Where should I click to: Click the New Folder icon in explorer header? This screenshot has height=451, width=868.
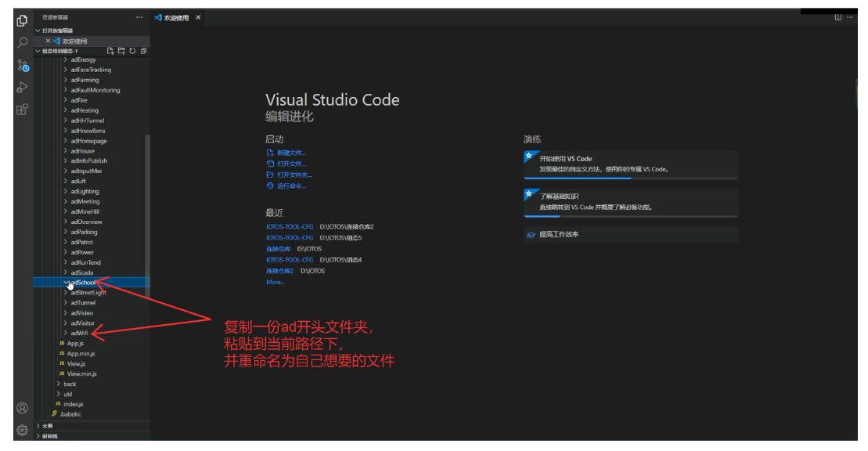tap(121, 51)
